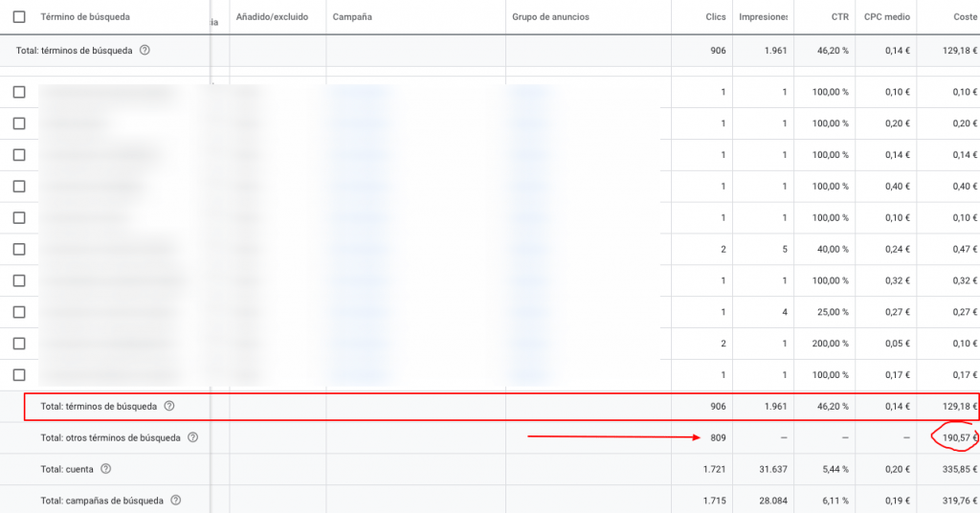Click the 319,76 € search campaigns cost

coord(959,501)
